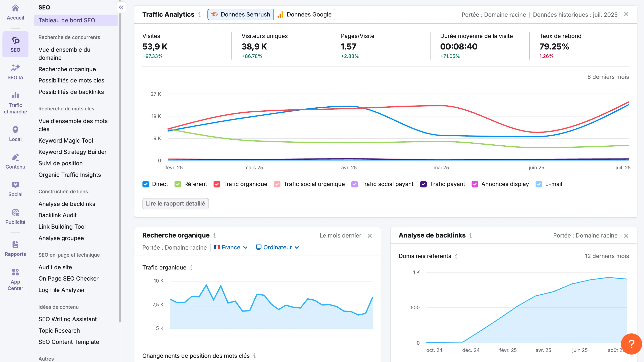644x362 pixels.
Task: Click the Traffic Analytics info icon
Action: coord(199,14)
